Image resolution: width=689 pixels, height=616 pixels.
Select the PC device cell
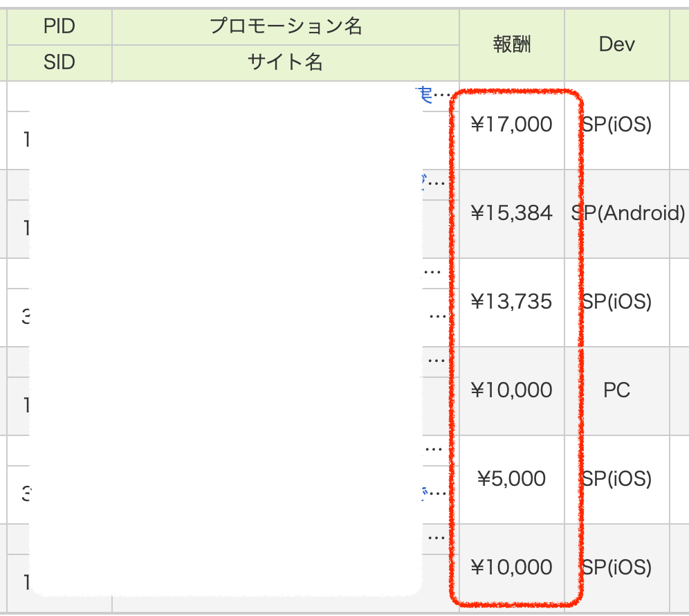point(616,390)
